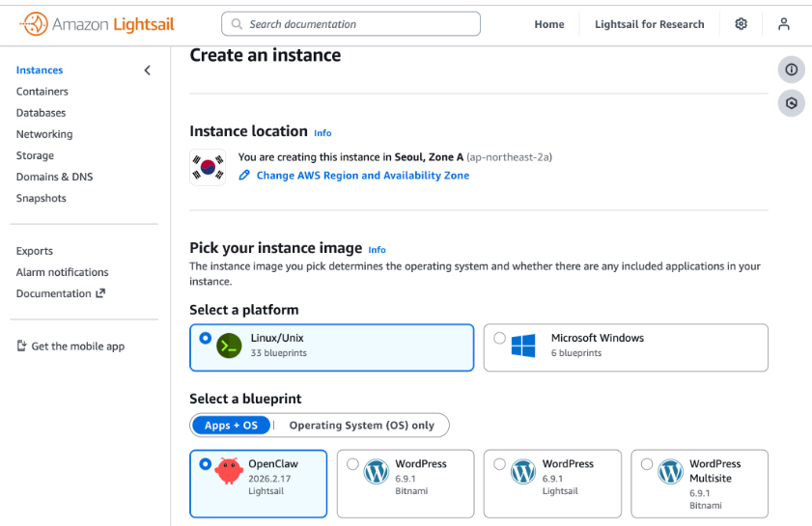The height and width of the screenshot is (526, 812).
Task: Click Change AWS Region and Availability Zone
Action: pos(362,176)
